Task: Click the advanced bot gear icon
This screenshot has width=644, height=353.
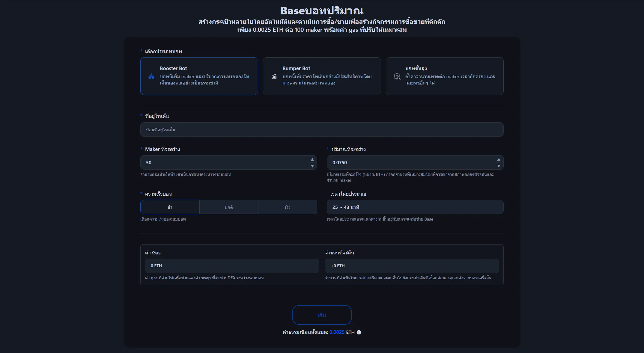Action: coord(397,76)
